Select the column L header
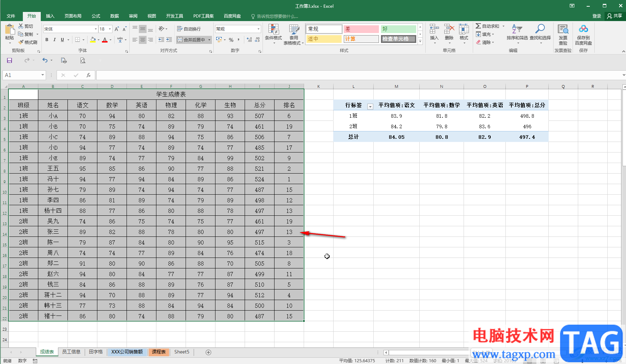626x364 pixels. 353,86
